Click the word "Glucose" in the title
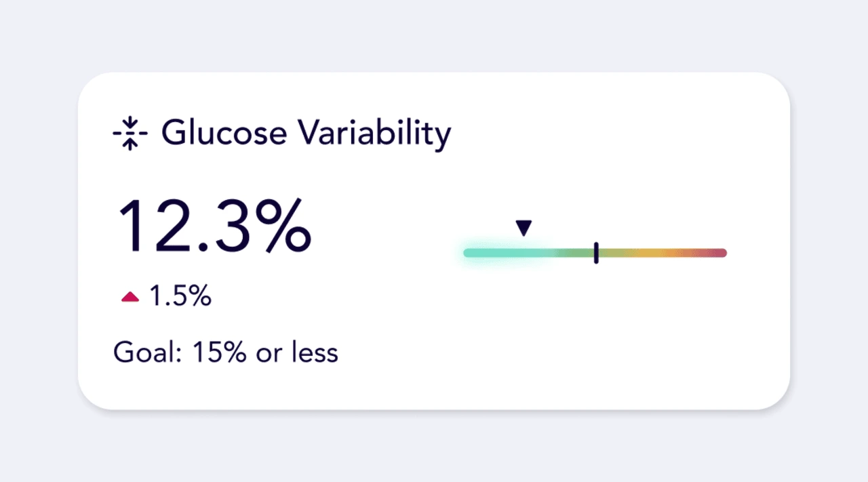The width and height of the screenshot is (868, 482). (x=224, y=134)
